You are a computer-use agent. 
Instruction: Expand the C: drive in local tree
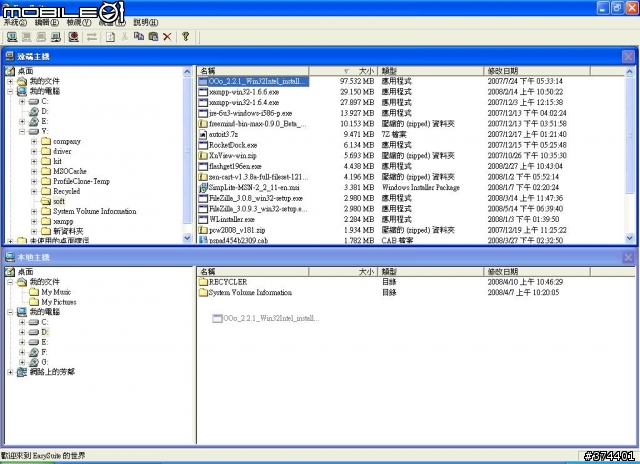pos(22,322)
